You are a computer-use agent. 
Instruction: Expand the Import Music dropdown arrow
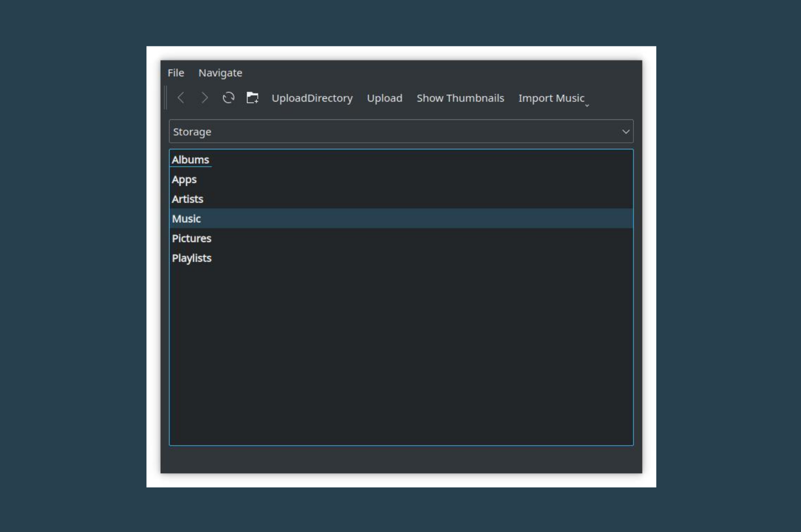(x=587, y=106)
